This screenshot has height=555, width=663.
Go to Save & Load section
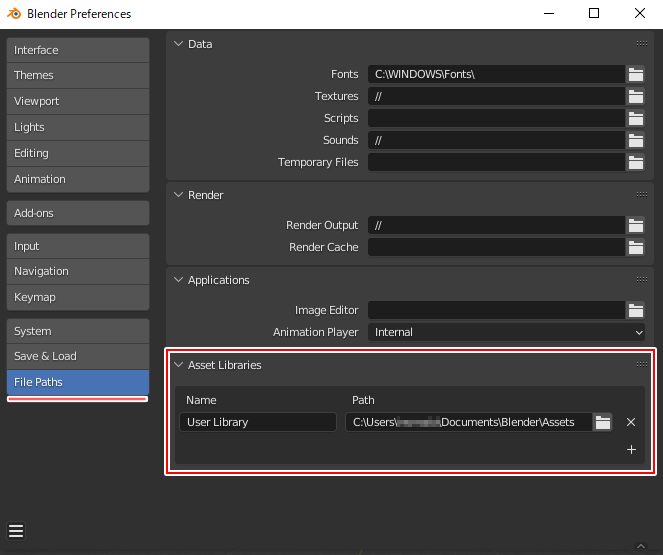tap(78, 356)
